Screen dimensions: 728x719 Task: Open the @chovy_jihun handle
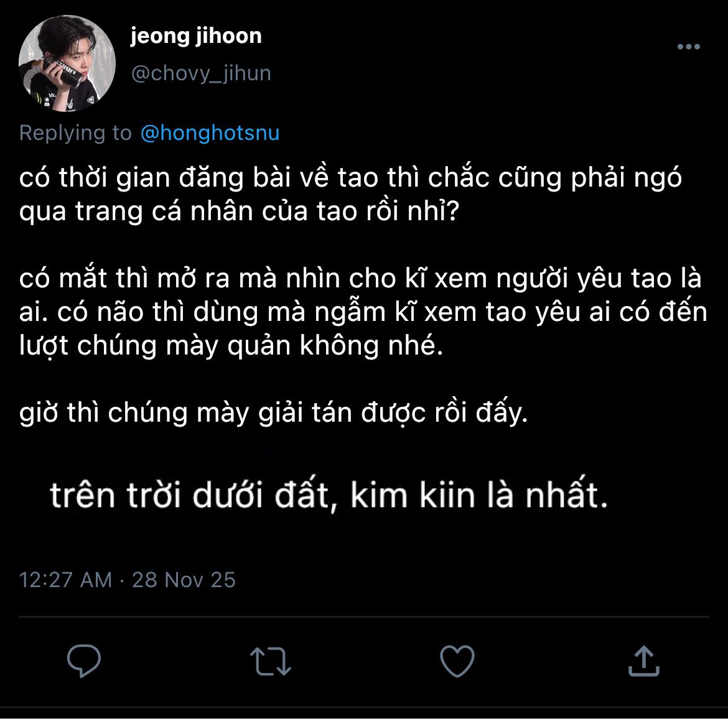(201, 74)
